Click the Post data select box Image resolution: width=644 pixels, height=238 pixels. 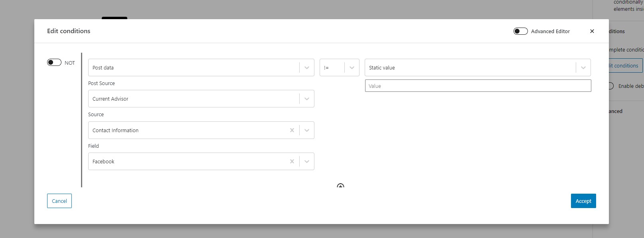point(201,67)
